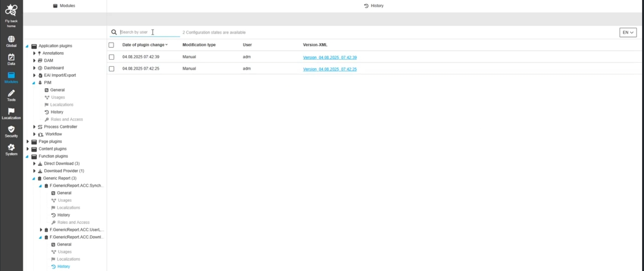
Task: Click the Content plugins folder icon
Action: [x=34, y=149]
